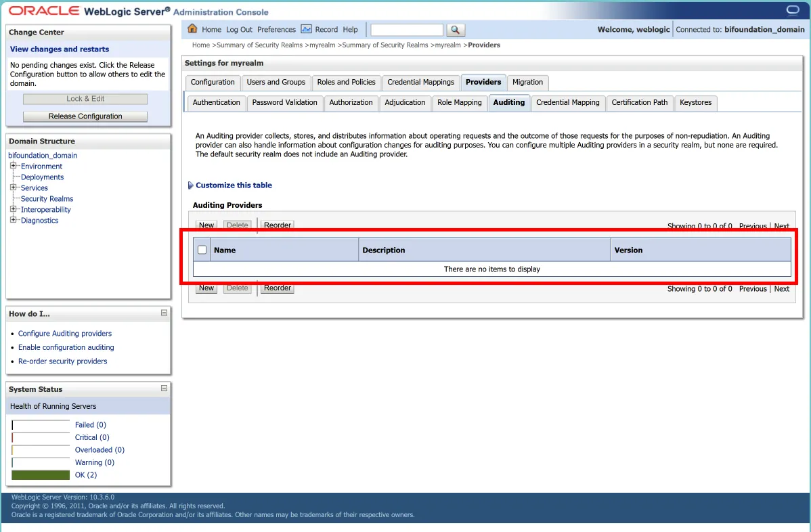Click the Warning (0) status link
Image resolution: width=811 pixels, height=532 pixels.
[x=95, y=462]
